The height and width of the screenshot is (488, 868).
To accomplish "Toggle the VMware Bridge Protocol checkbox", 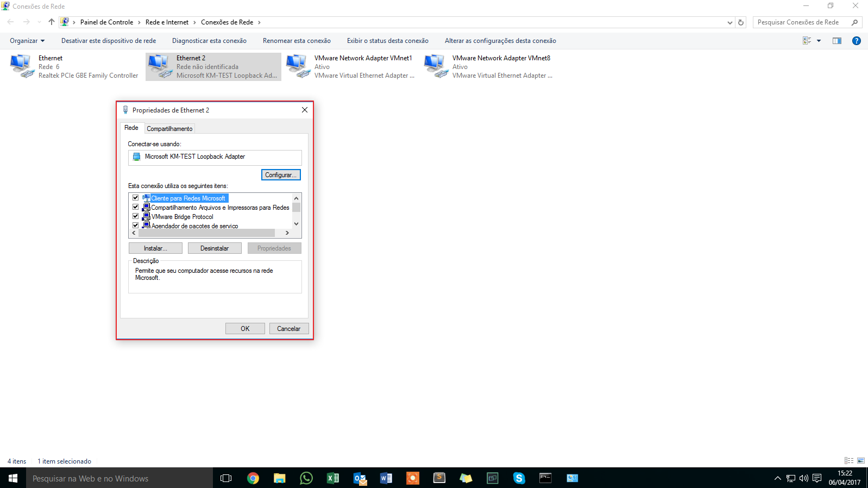I will click(x=136, y=216).
